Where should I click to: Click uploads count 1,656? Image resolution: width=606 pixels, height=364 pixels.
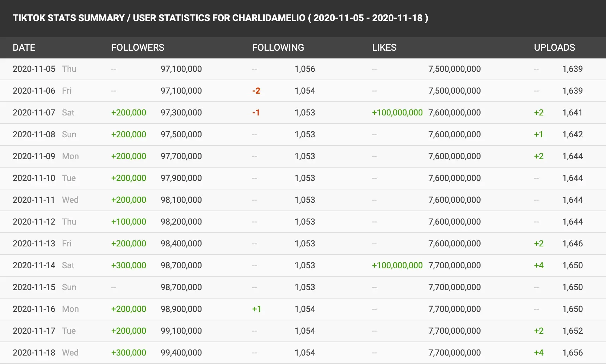pos(573,353)
